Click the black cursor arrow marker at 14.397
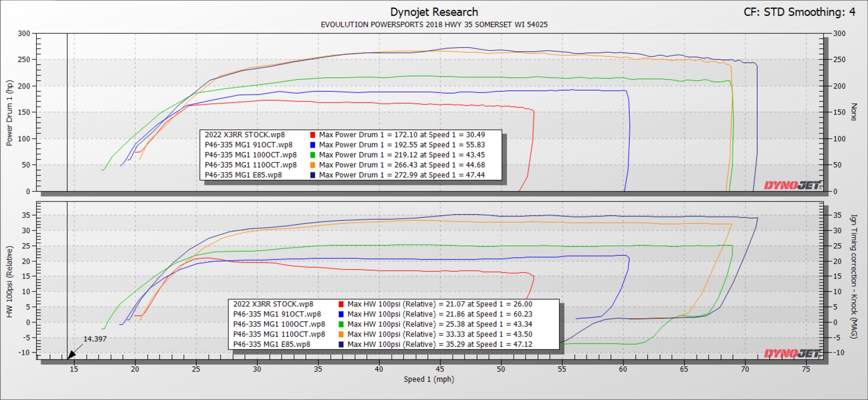Image resolution: width=868 pixels, height=400 pixels. pyautogui.click(x=71, y=355)
